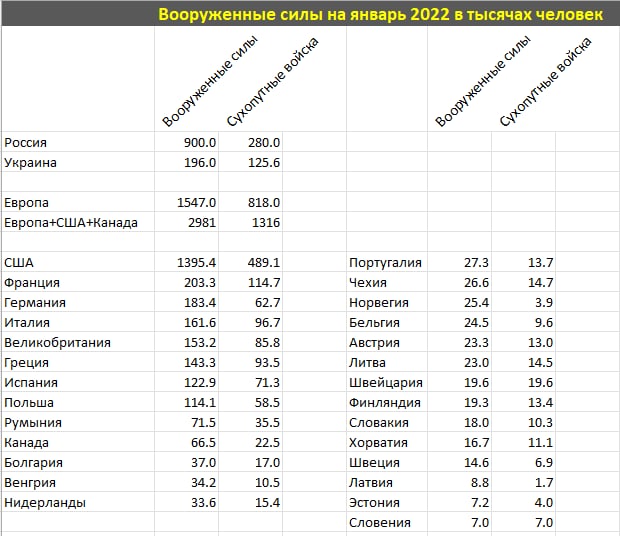Click the value 1395.4 for США
The height and width of the screenshot is (536, 620).
(x=196, y=262)
